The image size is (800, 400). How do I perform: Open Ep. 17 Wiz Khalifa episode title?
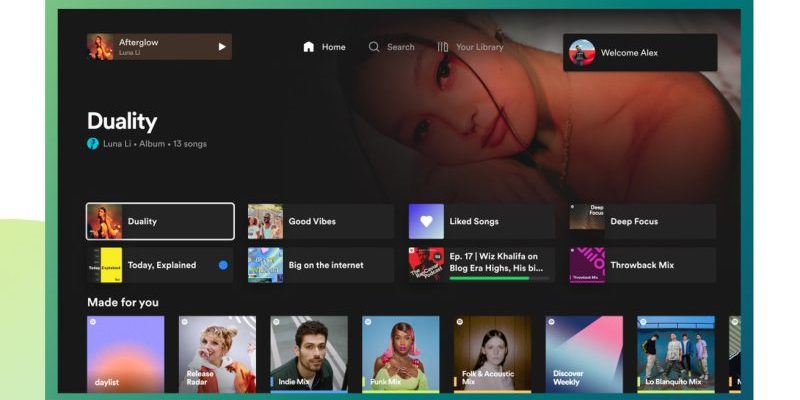496,262
